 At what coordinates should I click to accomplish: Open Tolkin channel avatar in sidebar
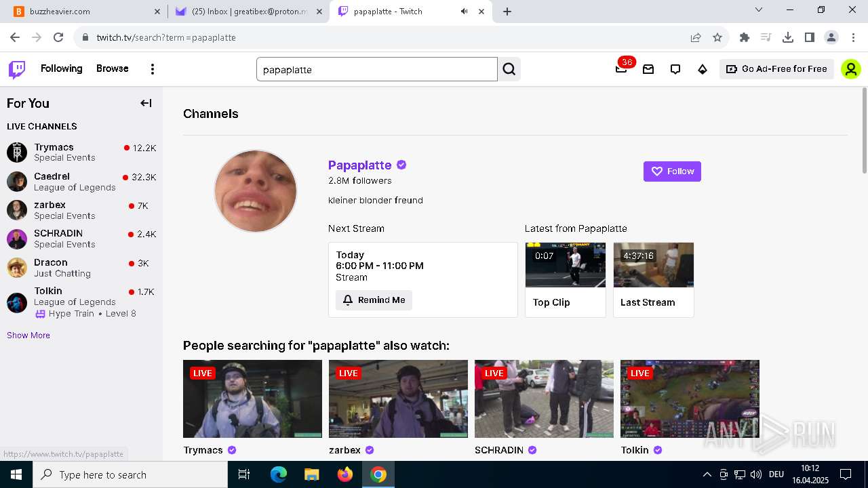coord(17,302)
